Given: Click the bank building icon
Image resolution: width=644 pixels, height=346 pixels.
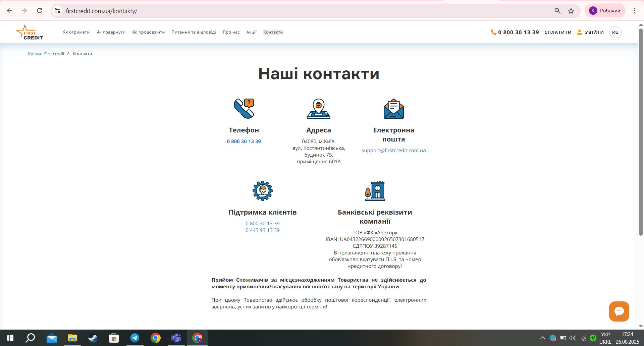Looking at the screenshot, I should (375, 191).
